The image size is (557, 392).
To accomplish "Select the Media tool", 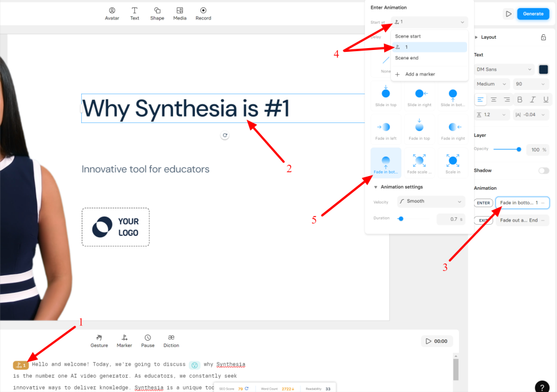I will [179, 13].
